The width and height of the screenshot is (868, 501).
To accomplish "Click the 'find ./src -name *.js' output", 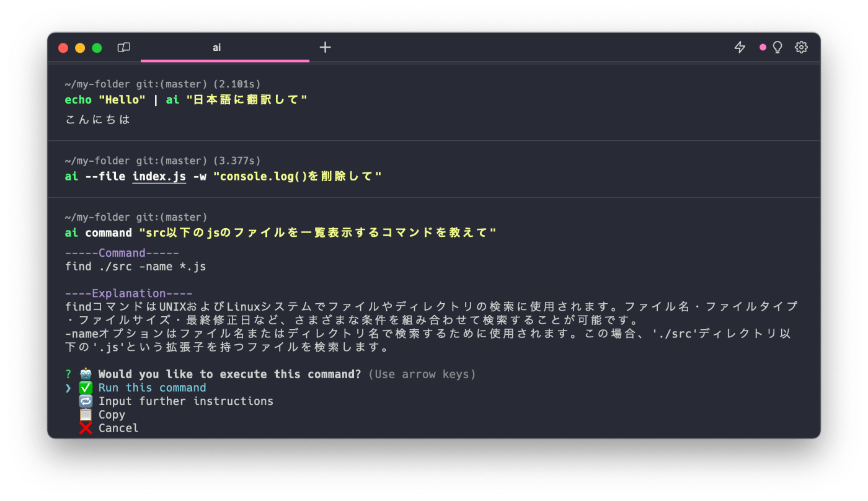I will 136,267.
